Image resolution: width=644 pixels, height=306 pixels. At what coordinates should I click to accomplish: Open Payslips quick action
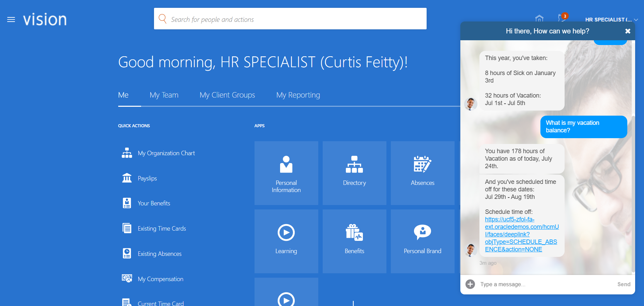coord(147,178)
